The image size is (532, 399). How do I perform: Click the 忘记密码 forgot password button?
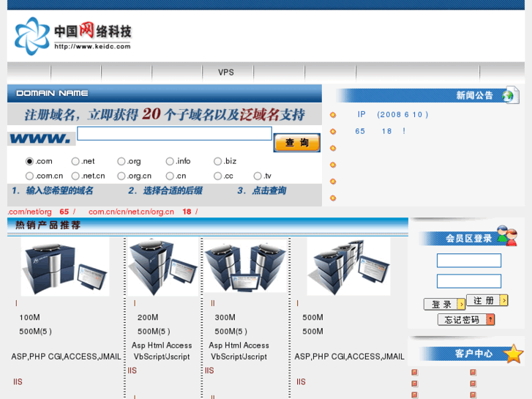pyautogui.click(x=466, y=319)
